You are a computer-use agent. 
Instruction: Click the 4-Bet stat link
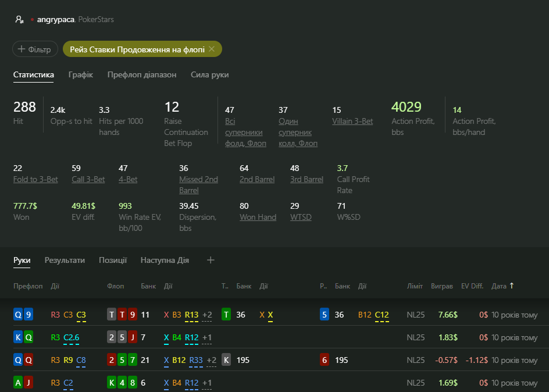pyautogui.click(x=128, y=179)
